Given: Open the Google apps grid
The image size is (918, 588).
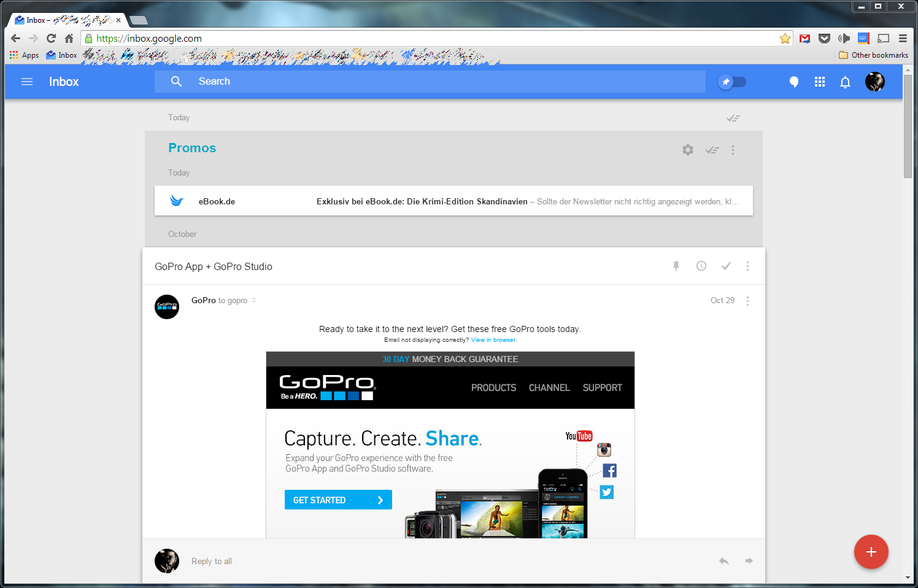Looking at the screenshot, I should click(820, 82).
